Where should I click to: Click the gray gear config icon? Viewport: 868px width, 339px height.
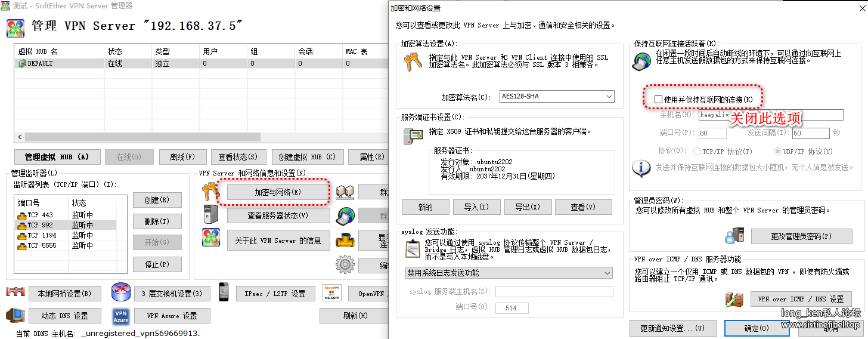click(345, 264)
